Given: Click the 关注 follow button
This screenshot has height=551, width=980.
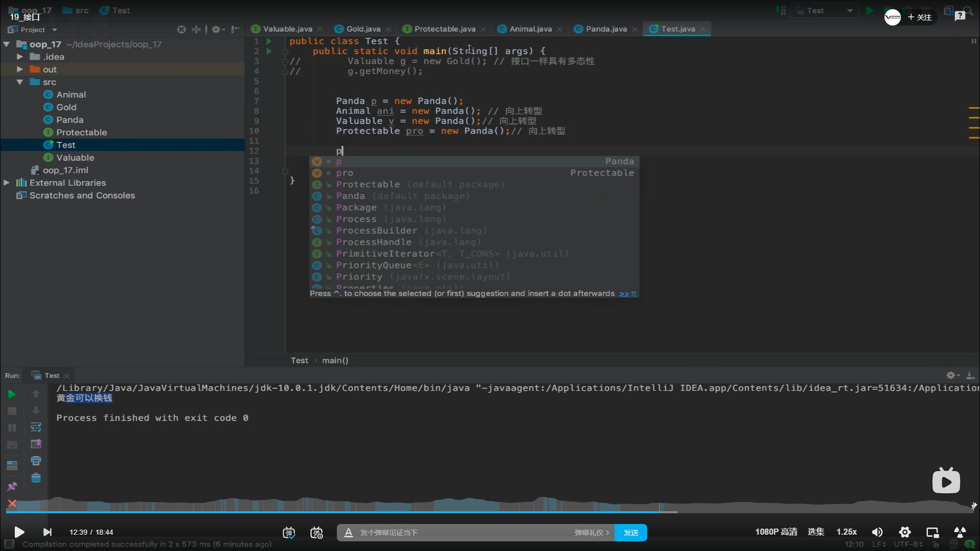Looking at the screenshot, I should click(x=920, y=17).
